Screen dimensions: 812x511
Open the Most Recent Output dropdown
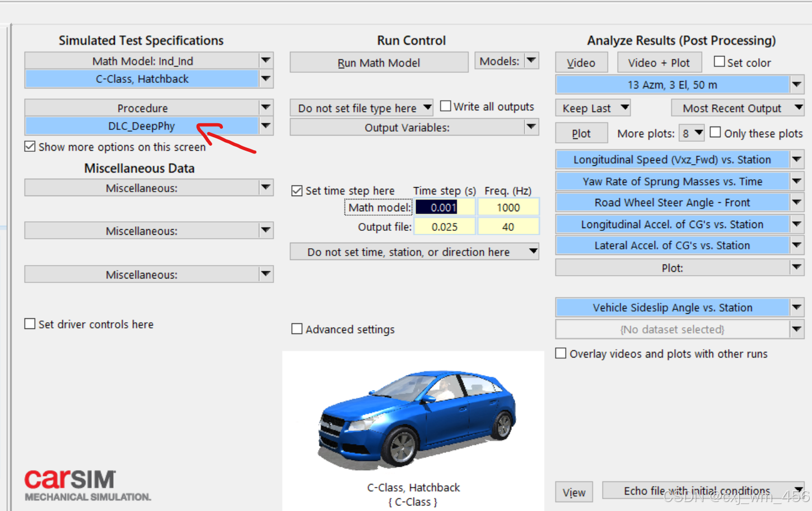coord(738,108)
